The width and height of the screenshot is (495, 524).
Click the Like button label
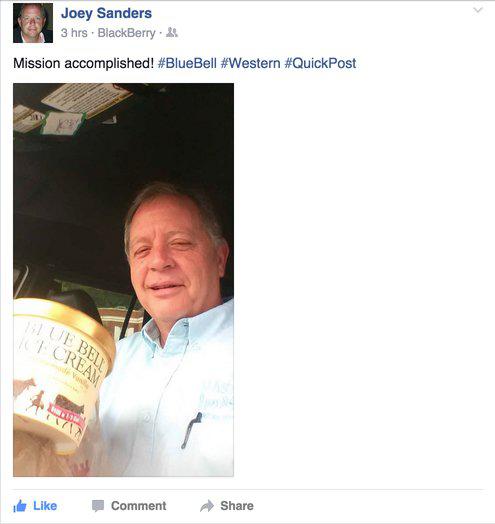(x=45, y=506)
